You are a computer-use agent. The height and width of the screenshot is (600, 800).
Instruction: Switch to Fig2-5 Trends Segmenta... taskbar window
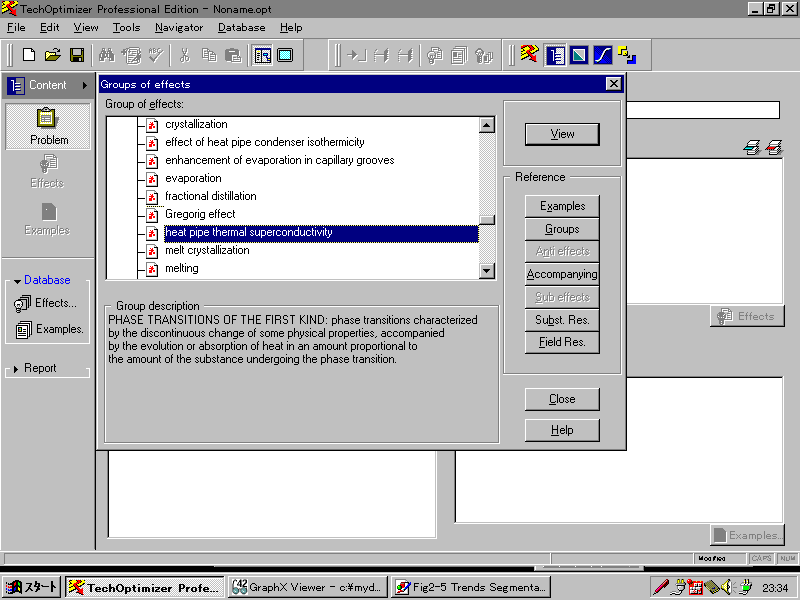[471, 587]
